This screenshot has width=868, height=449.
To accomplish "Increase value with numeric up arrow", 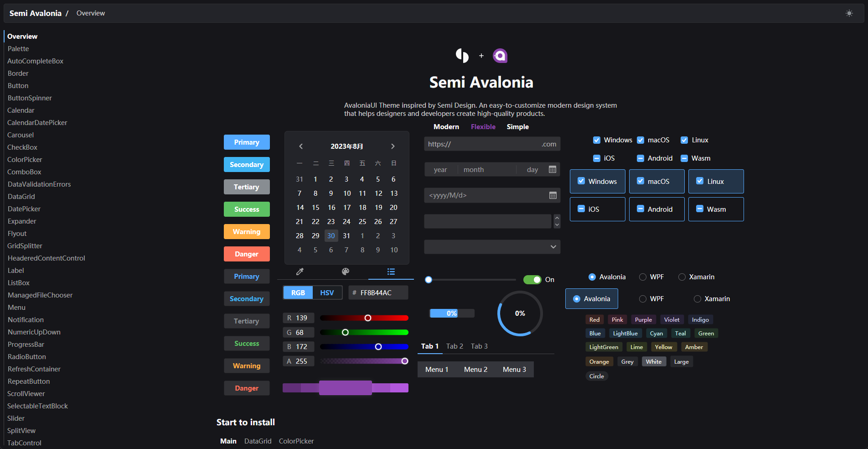I will (557, 218).
